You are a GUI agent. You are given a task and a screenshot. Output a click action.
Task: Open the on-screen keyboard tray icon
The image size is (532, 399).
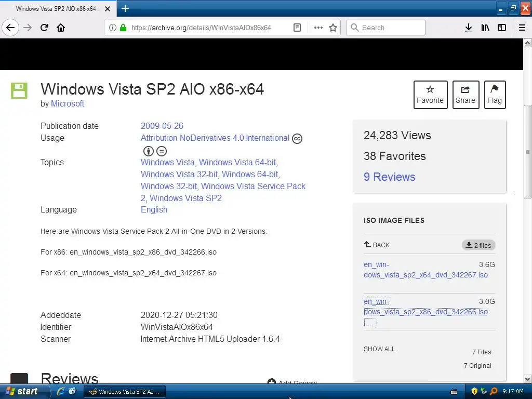point(454,392)
